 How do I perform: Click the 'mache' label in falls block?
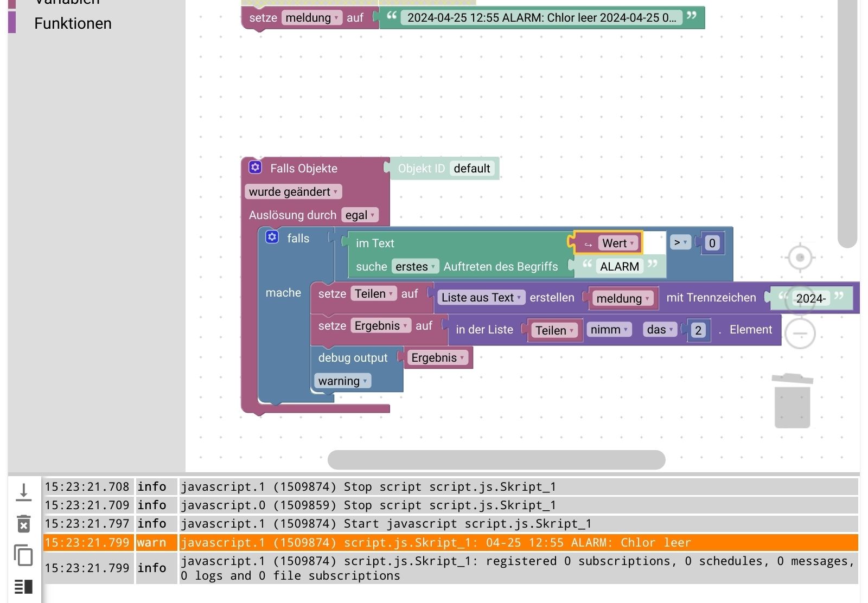[x=283, y=293]
